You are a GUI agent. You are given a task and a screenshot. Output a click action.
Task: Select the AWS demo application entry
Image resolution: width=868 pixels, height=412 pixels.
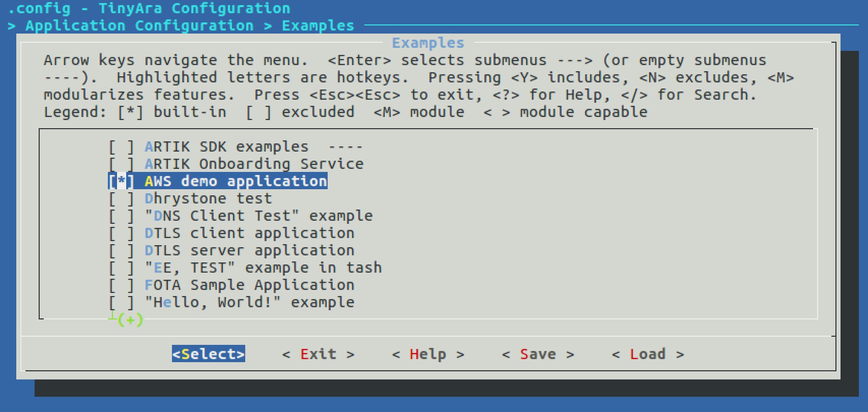[x=236, y=182]
